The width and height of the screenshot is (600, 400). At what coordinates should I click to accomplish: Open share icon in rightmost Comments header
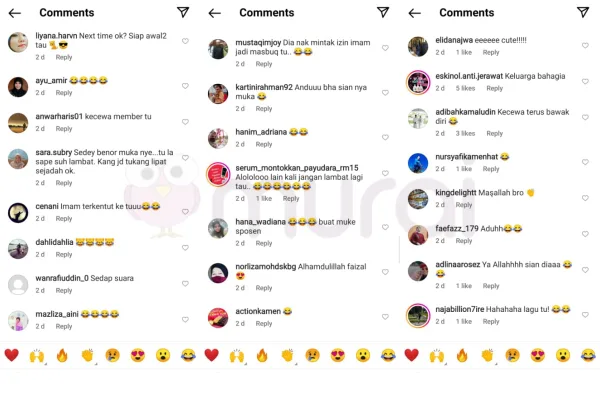(583, 12)
